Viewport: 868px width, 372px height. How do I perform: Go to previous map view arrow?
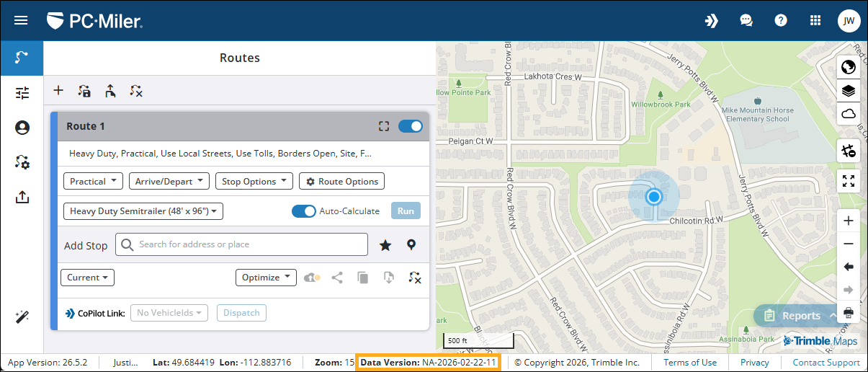[x=848, y=267]
